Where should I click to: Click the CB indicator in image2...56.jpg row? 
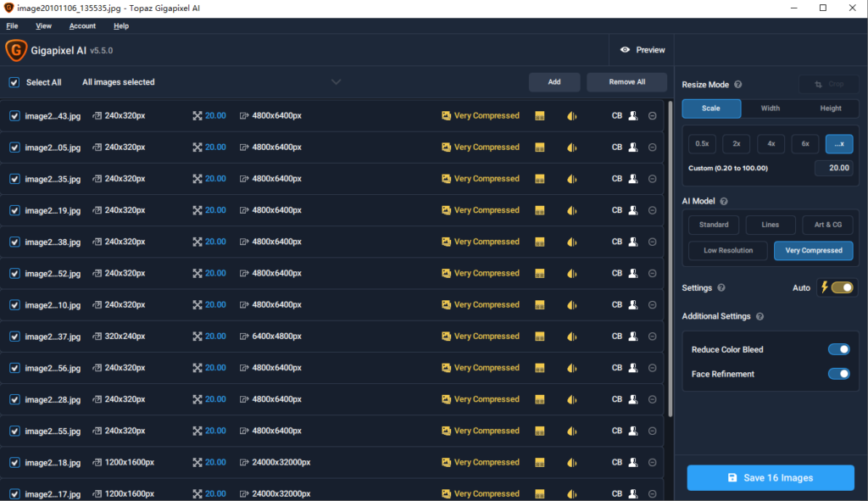(x=617, y=368)
